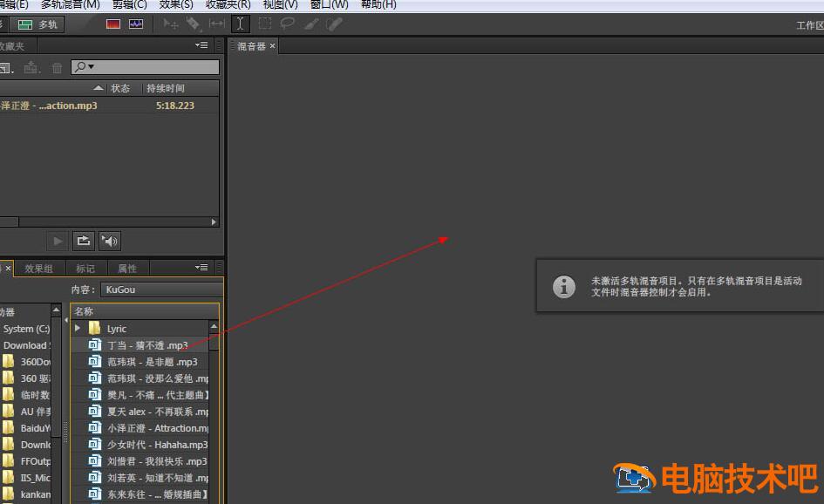
Task: Toggle auto-play speaker button
Action: [109, 242]
